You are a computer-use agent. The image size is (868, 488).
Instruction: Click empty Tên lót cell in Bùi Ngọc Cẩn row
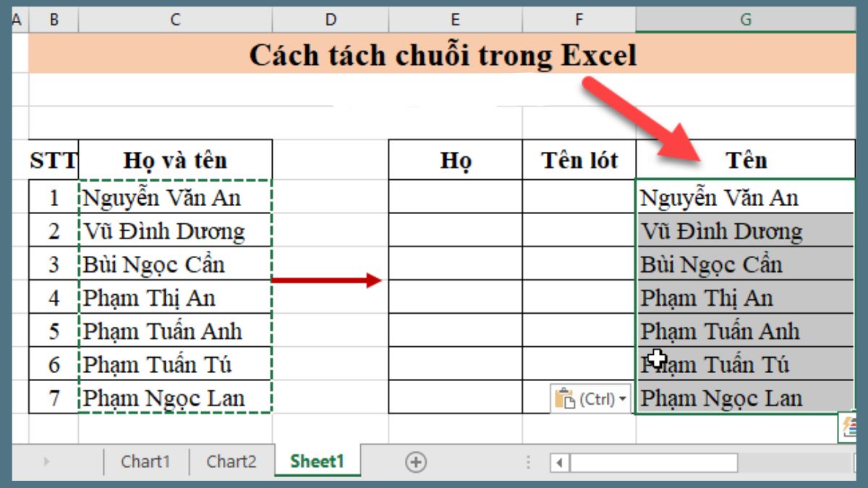579,264
